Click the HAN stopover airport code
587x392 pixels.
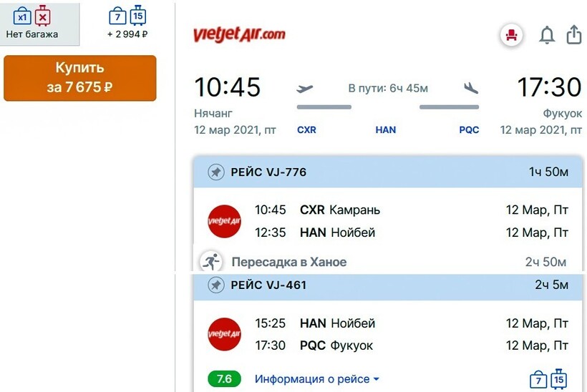tap(385, 130)
